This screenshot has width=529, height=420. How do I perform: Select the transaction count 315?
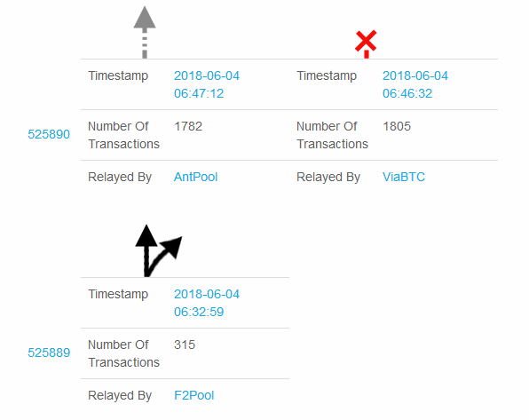click(185, 345)
